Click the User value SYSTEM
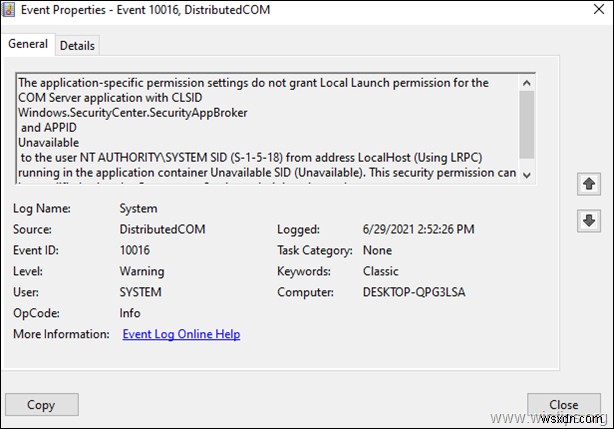 [140, 292]
